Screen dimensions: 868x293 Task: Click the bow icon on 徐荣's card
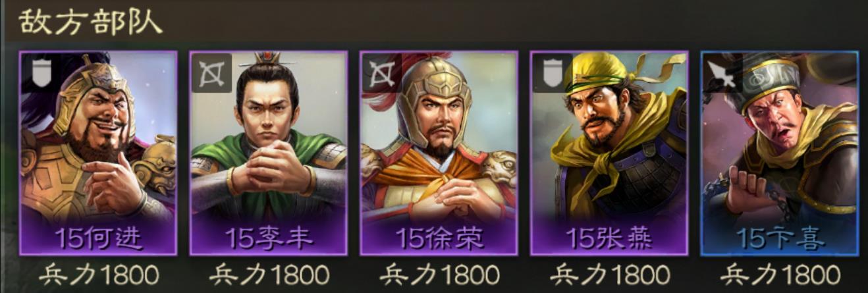coord(382,72)
